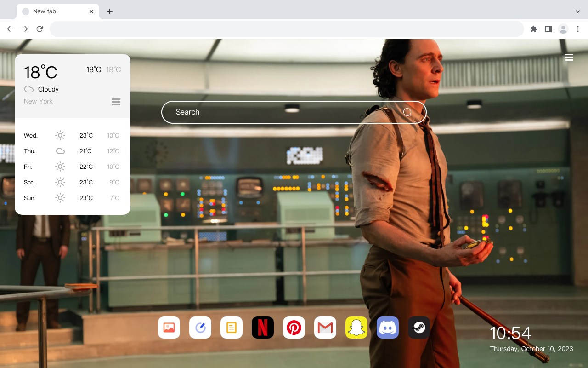Reload the page with refresh icon
Viewport: 588px width, 368px height.
coord(40,29)
